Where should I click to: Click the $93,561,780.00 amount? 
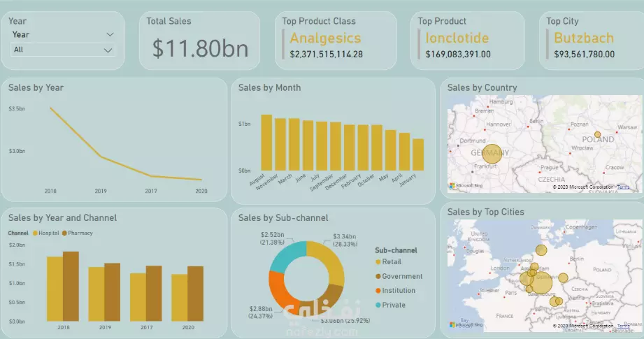[584, 55]
